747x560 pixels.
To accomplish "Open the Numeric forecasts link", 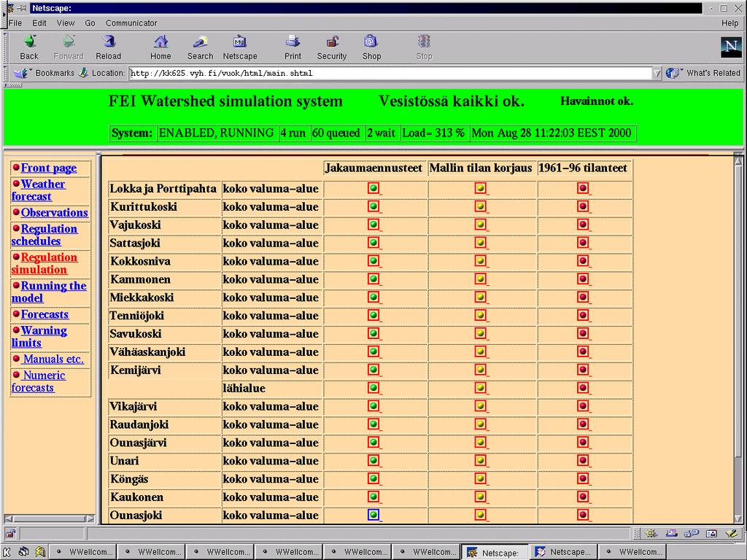I will (x=38, y=381).
